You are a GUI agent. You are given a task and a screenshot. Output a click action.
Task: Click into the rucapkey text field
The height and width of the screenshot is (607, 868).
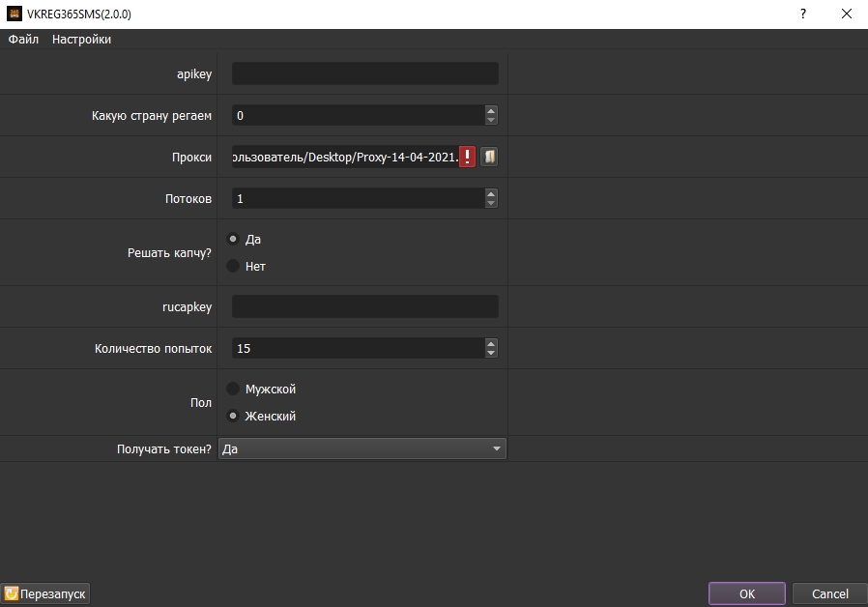(364, 306)
